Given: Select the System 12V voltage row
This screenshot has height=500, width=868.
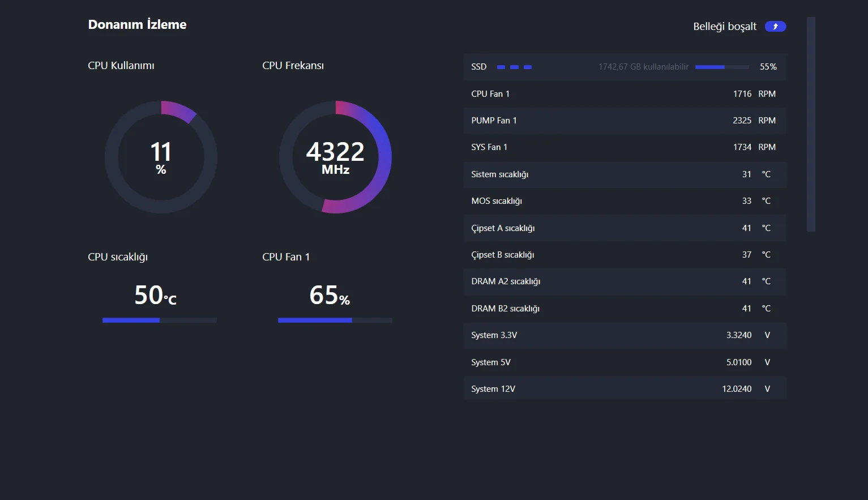Looking at the screenshot, I should [624, 389].
